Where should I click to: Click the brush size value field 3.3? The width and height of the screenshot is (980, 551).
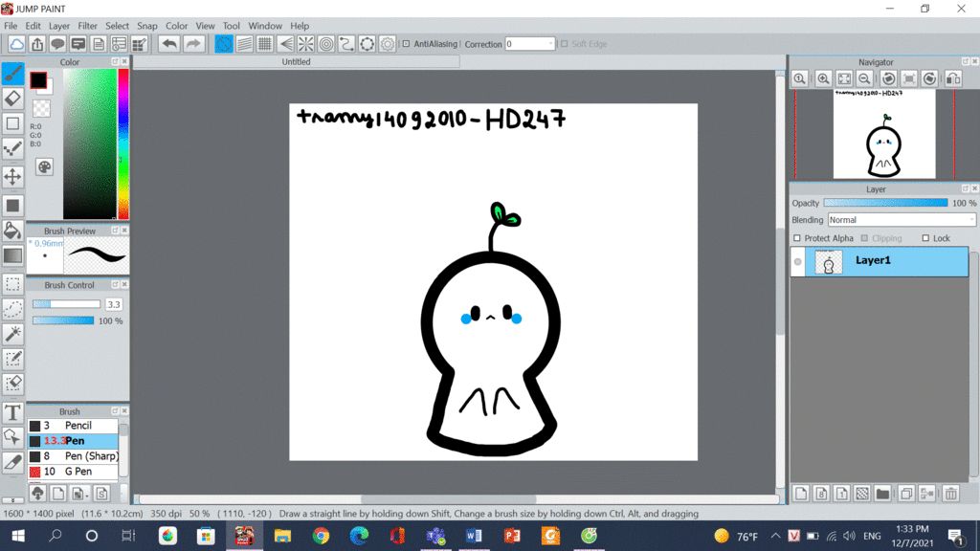(x=114, y=304)
